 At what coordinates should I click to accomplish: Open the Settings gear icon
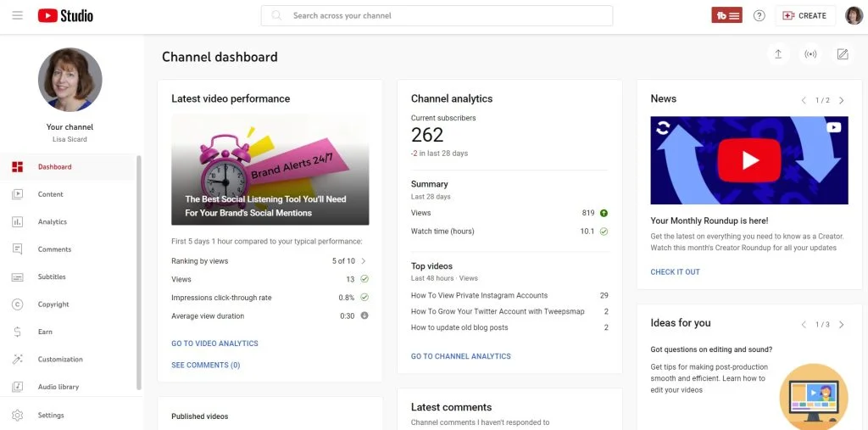coord(18,415)
